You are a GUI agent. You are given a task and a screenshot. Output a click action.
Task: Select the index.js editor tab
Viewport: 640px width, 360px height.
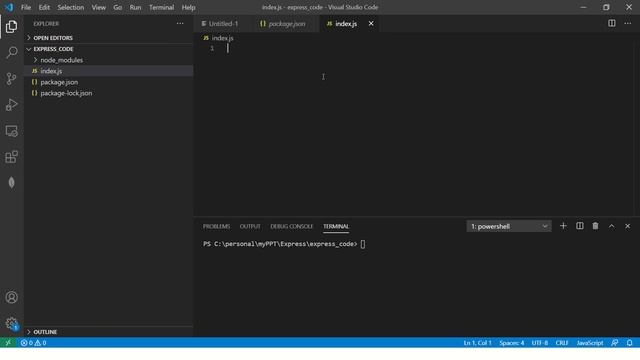coord(346,24)
